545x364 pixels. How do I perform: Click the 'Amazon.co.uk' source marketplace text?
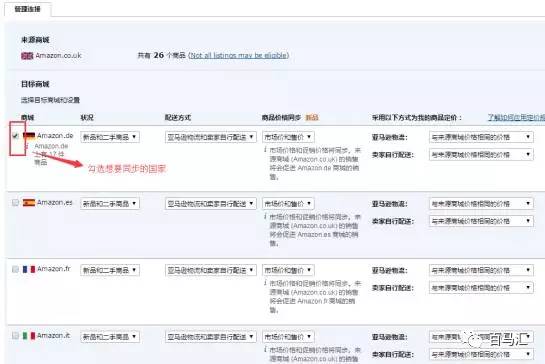click(58, 56)
